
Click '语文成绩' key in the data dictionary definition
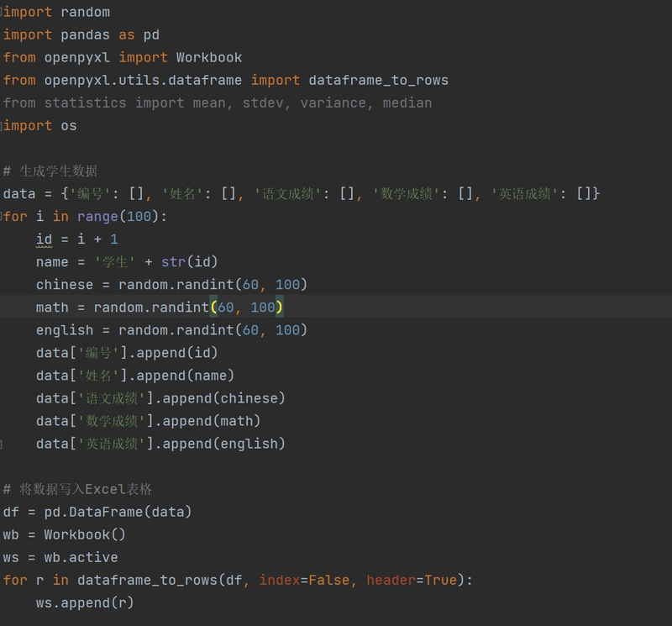287,194
